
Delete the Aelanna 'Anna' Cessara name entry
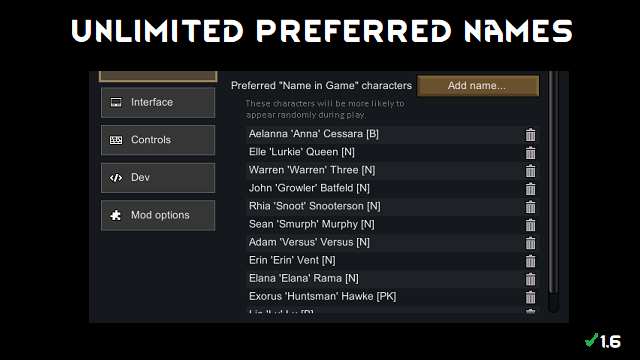pos(530,134)
